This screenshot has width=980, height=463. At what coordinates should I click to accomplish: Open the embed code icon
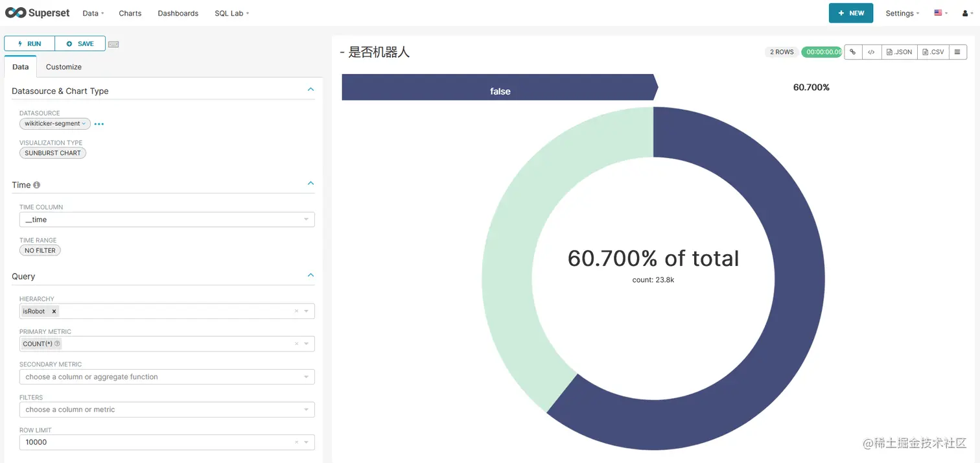872,52
